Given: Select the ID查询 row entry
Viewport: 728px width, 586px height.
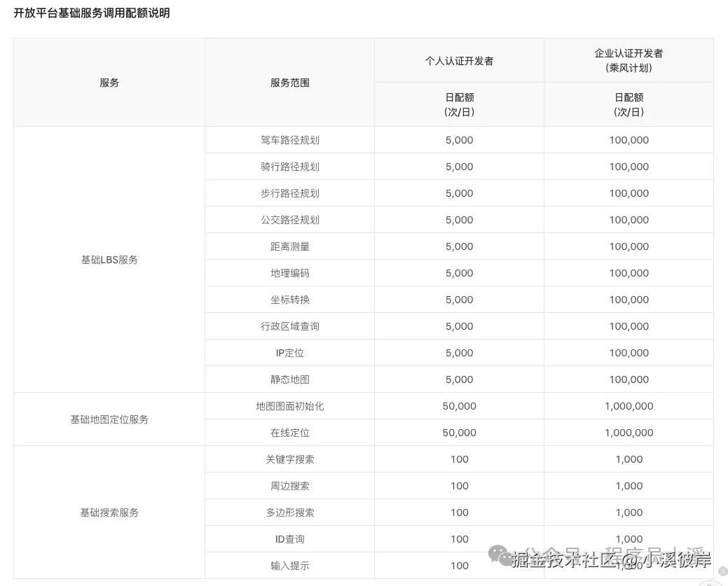Looking at the screenshot, I should pos(289,538).
